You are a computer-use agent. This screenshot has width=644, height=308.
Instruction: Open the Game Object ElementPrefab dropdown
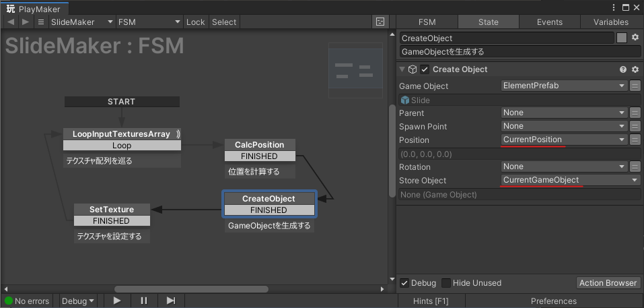coord(564,86)
